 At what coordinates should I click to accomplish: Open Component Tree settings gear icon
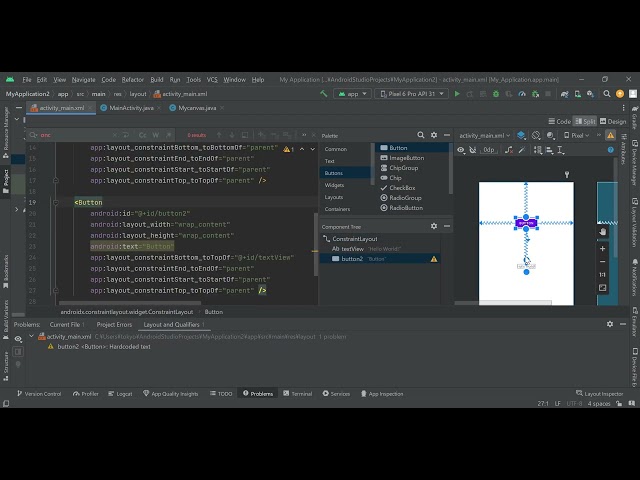(434, 226)
